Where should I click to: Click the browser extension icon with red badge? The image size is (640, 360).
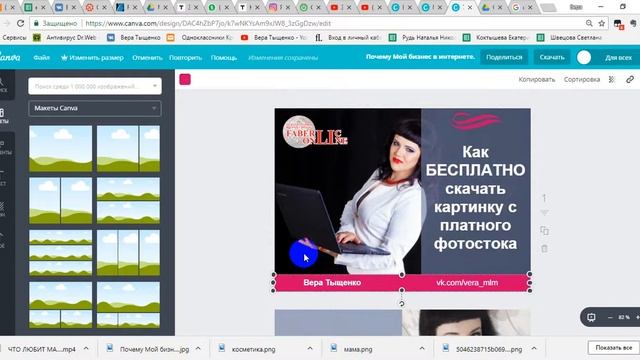618,24
